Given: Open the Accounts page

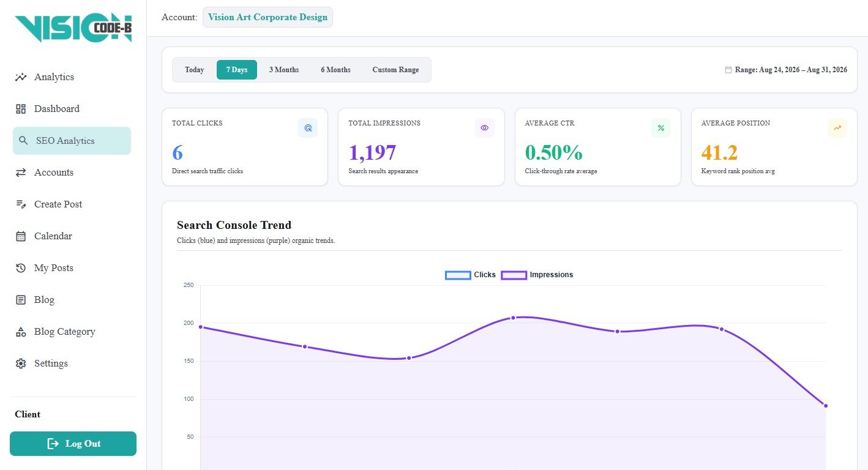Looking at the screenshot, I should (x=72, y=173).
